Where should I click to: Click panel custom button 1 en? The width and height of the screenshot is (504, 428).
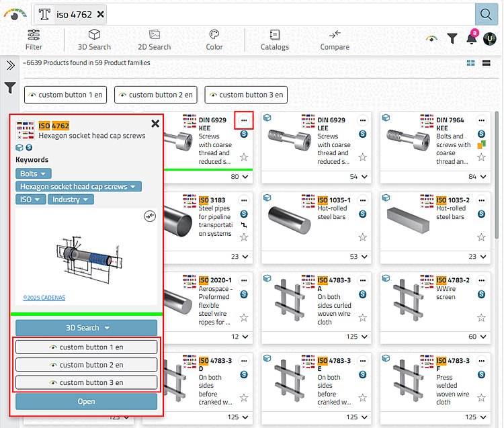click(86, 347)
